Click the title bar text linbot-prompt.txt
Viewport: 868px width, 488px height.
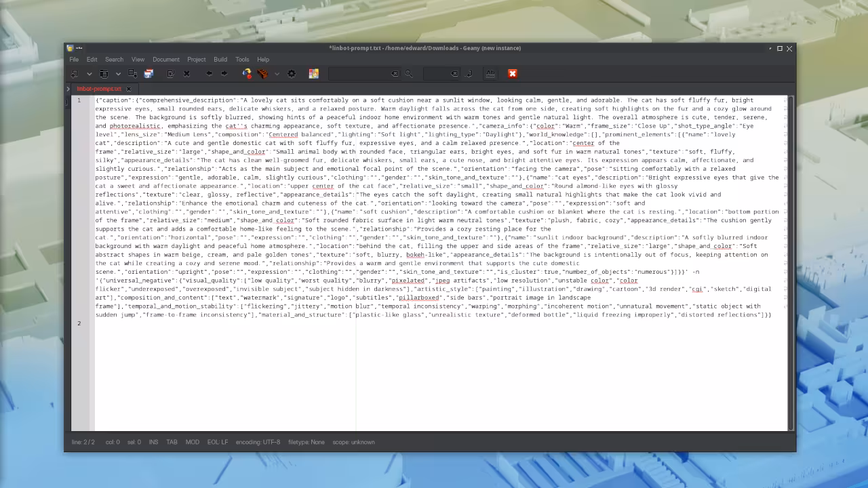point(356,48)
